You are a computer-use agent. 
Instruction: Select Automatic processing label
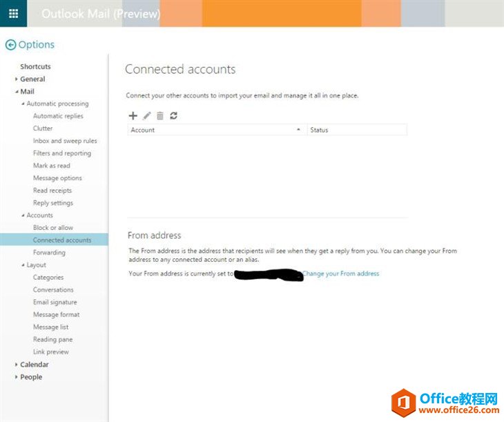[x=57, y=104]
